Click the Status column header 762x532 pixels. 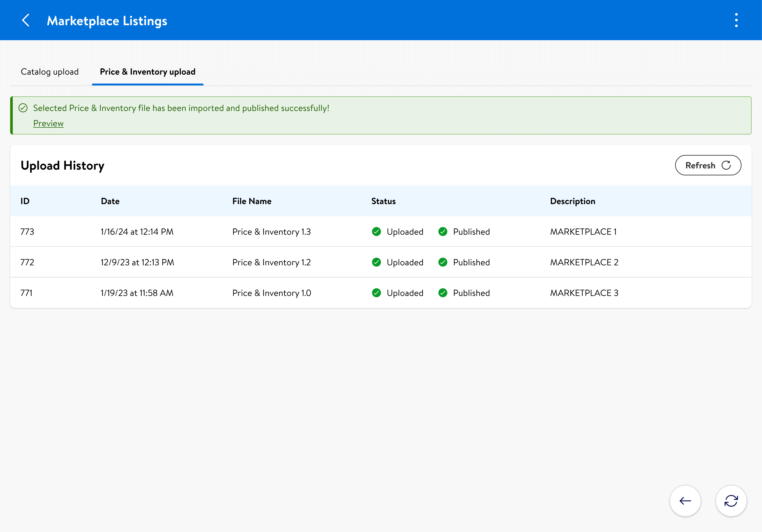383,201
